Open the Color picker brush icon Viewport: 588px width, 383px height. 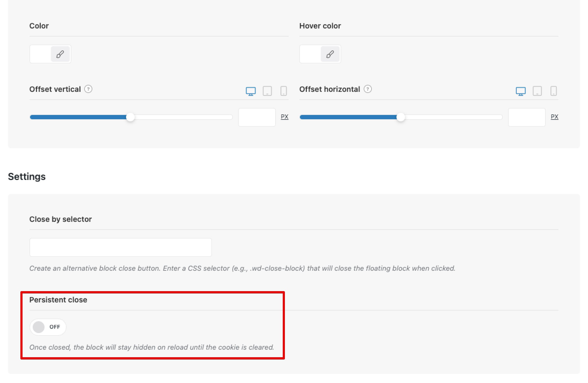click(x=60, y=54)
